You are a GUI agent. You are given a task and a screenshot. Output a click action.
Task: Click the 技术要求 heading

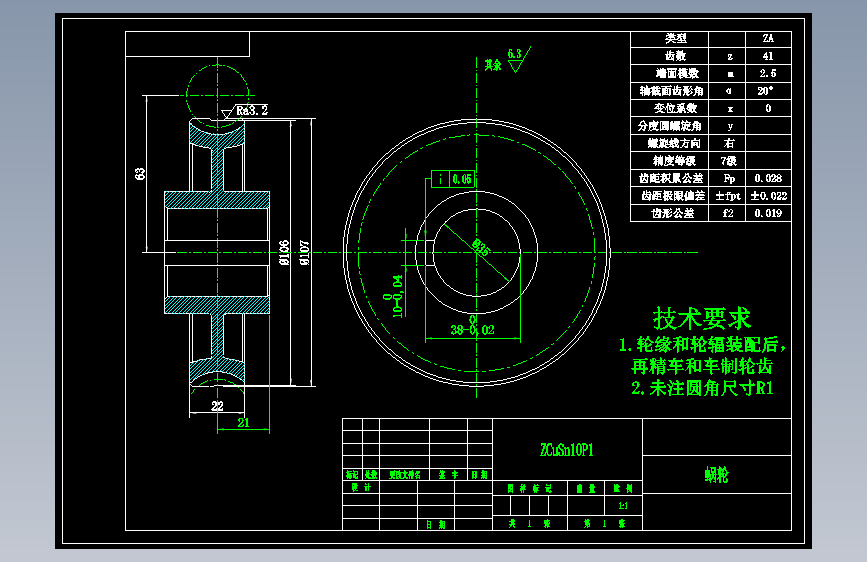point(702,319)
